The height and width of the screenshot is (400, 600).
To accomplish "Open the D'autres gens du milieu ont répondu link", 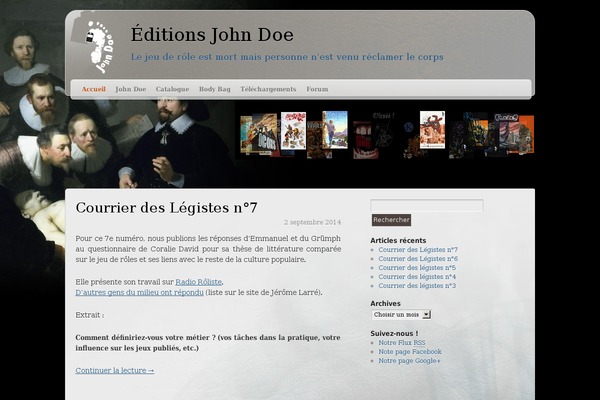I will coord(139,292).
